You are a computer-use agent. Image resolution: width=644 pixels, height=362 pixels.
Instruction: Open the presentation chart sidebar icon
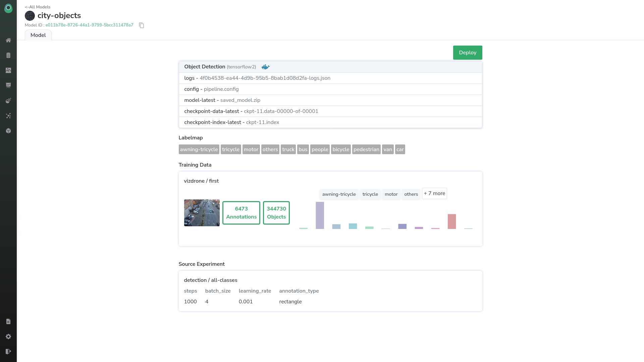[x=8, y=85]
